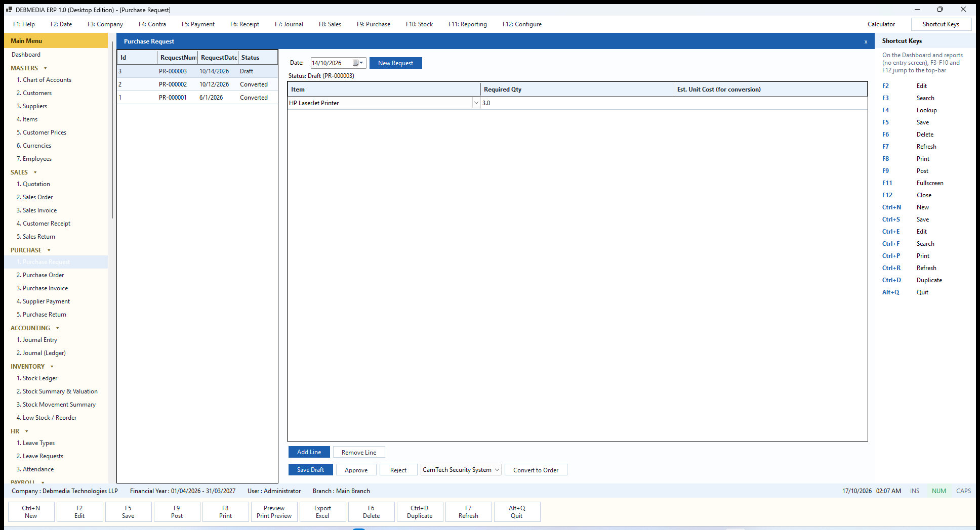
Task: Open the F10: Stock menu
Action: [x=419, y=24]
